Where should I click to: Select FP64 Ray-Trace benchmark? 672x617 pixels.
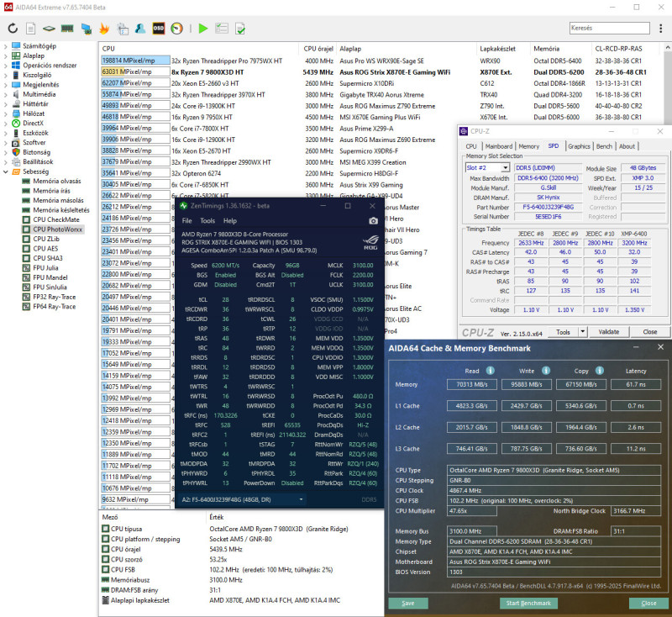point(55,307)
